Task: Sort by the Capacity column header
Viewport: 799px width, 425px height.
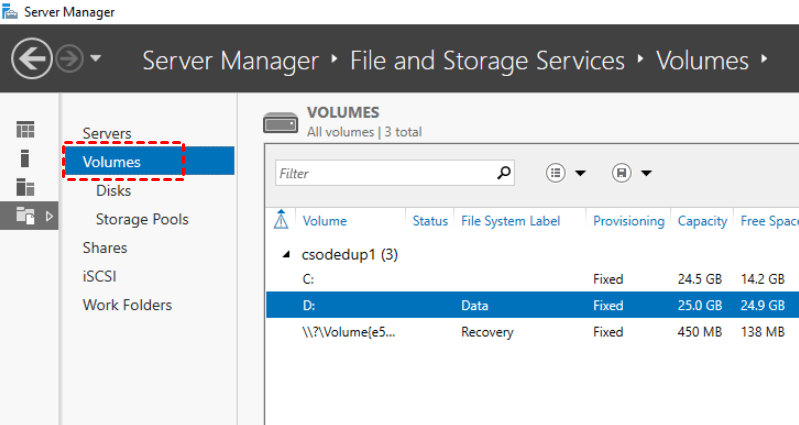Action: 702,221
